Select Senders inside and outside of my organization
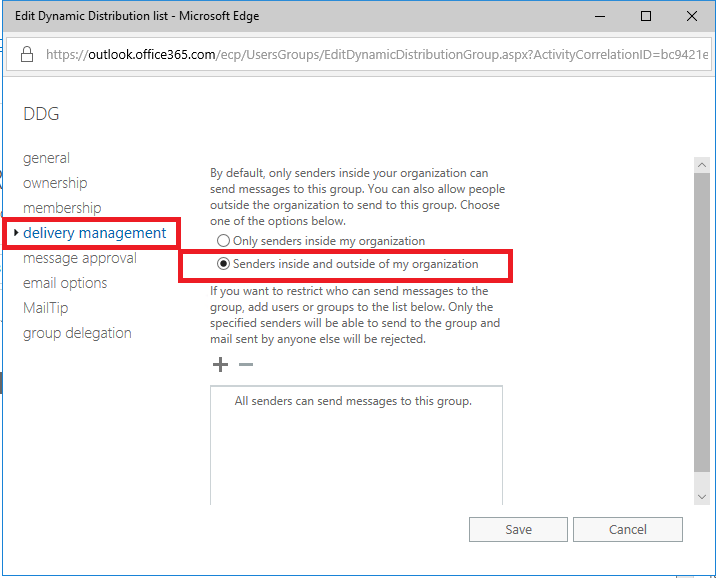 pos(223,264)
